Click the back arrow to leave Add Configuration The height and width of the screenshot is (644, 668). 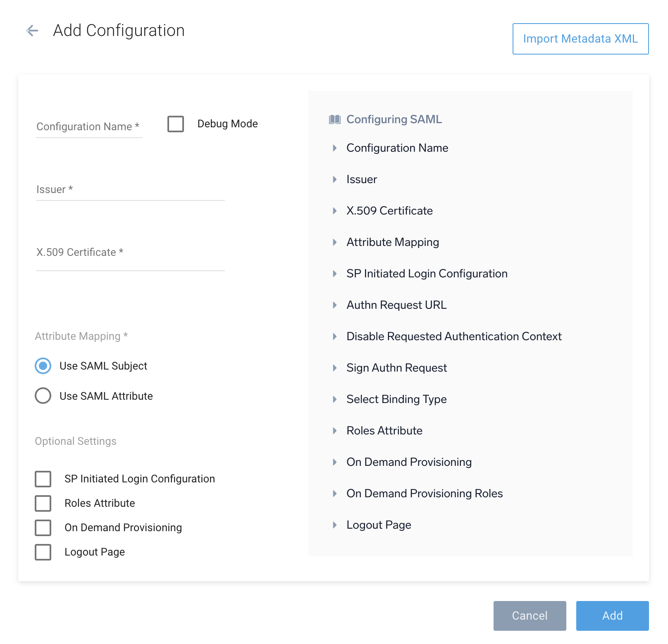32,31
